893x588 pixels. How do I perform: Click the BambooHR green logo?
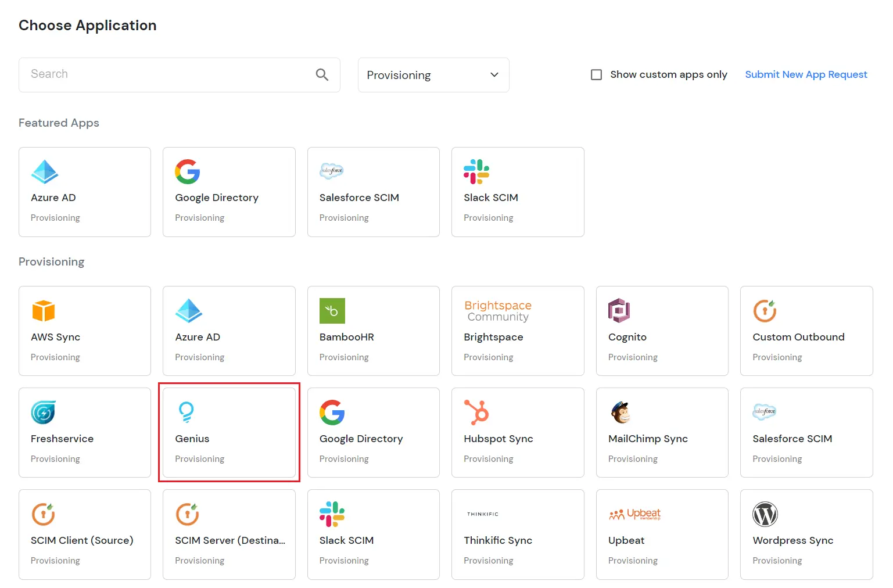coord(332,311)
